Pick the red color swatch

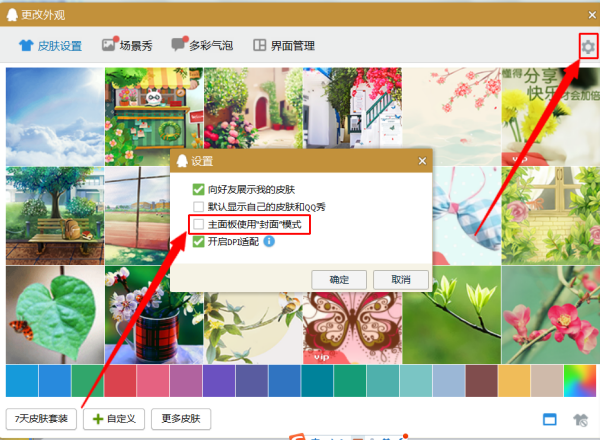coord(121,381)
